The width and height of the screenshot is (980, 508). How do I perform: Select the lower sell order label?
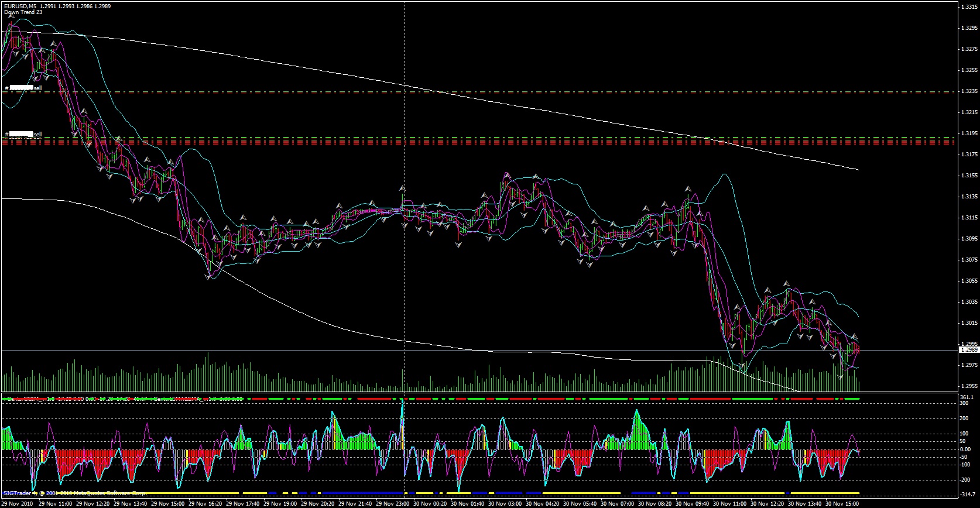(x=23, y=135)
